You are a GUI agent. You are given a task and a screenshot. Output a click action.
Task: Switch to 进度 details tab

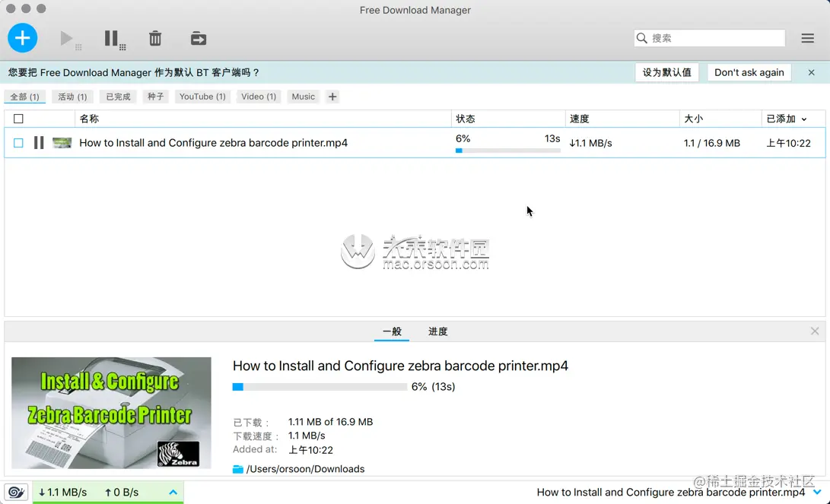click(x=437, y=331)
